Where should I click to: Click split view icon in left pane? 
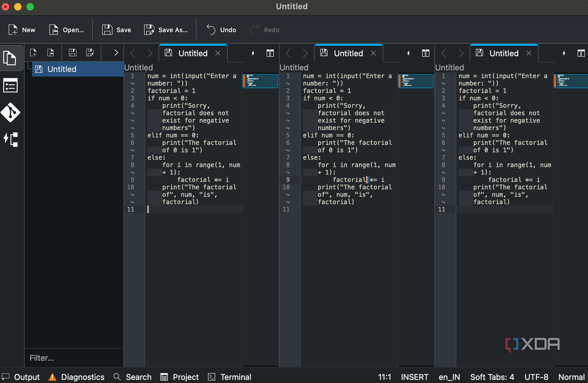pyautogui.click(x=270, y=54)
